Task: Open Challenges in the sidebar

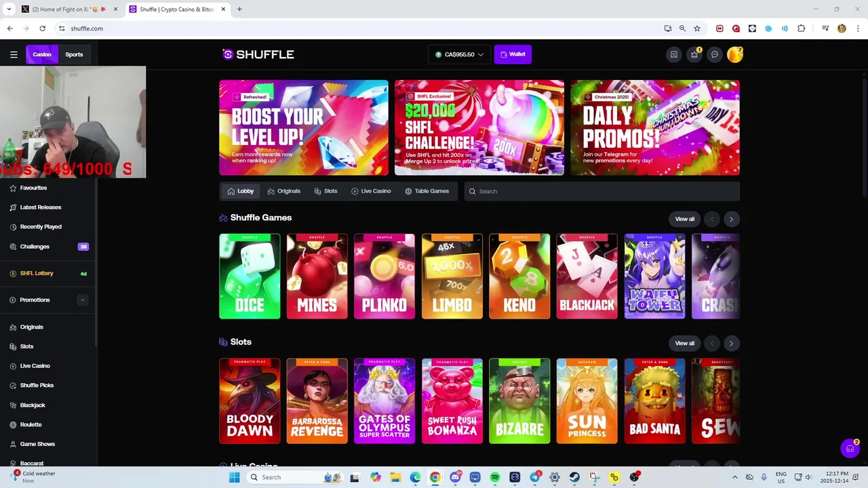Action: [48, 247]
